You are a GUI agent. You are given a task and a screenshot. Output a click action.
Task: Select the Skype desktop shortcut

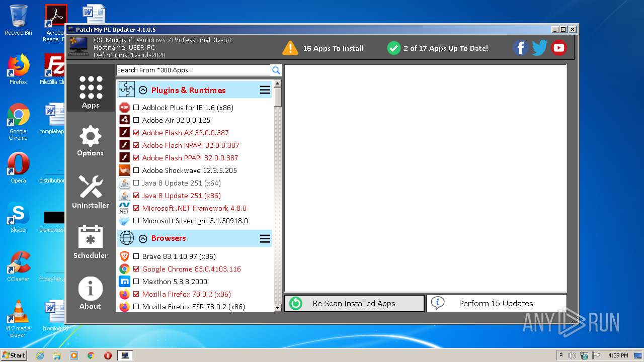click(x=18, y=217)
